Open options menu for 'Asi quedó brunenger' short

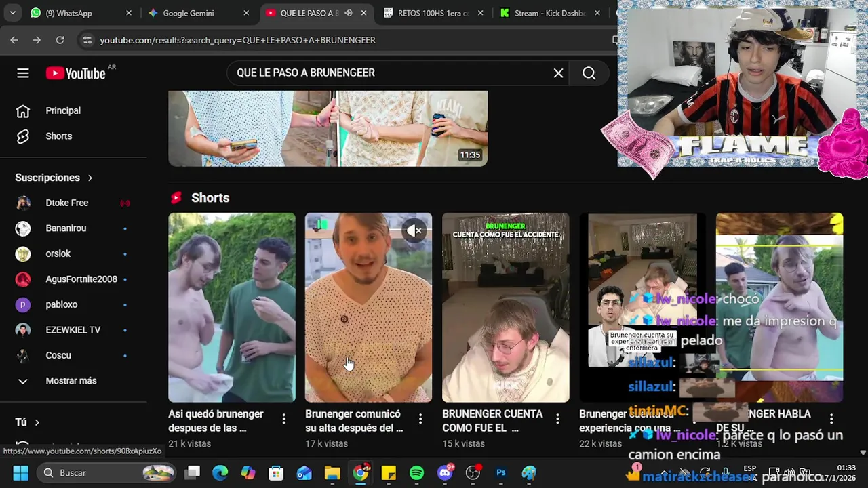283,420
